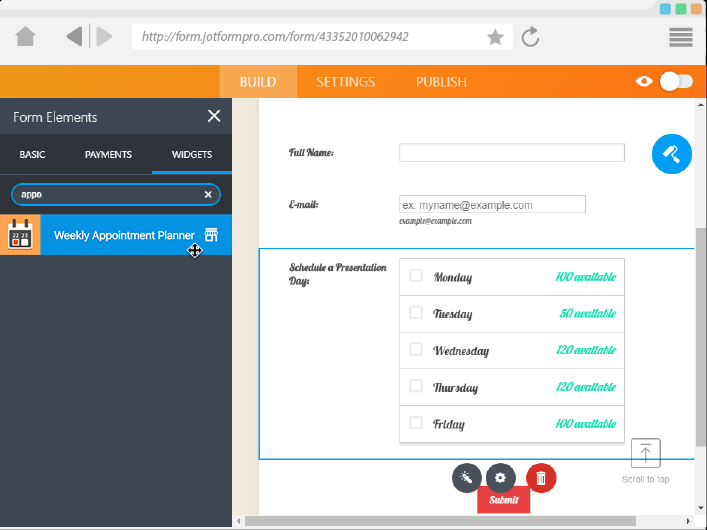Click the 'Form Elements' panel title
The width and height of the screenshot is (707, 530).
pyautogui.click(x=55, y=117)
